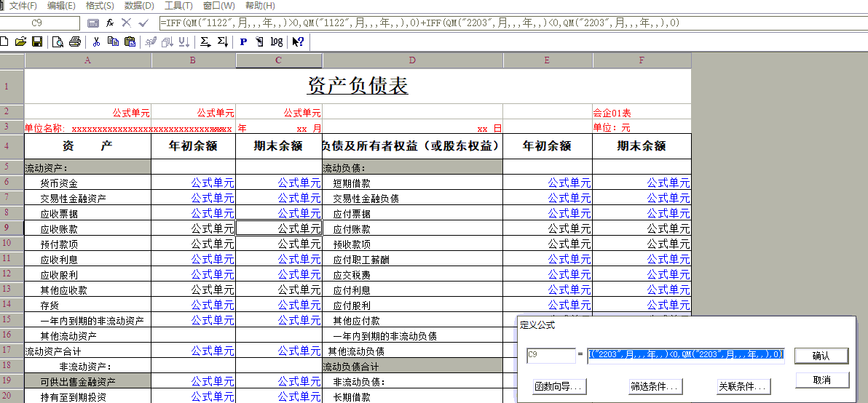This screenshot has height=403, width=868.
Task: Select the 应交税费 cell
Action: [x=412, y=275]
